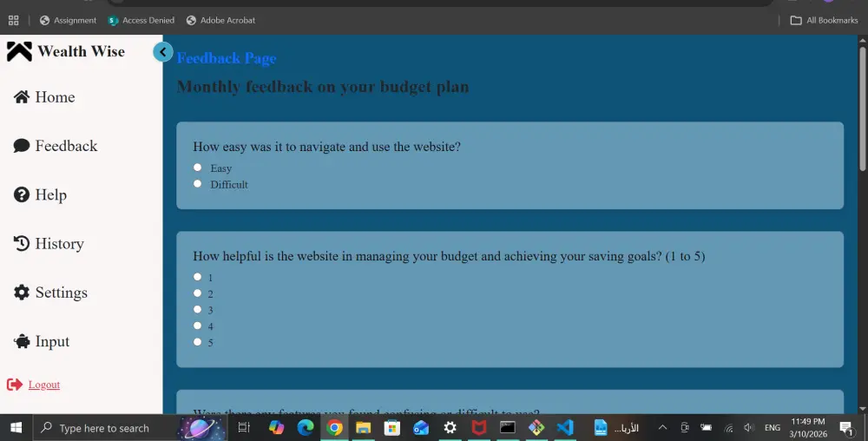Screen dimensions: 868x441
Task: Open the All Bookmarks folder
Action: tap(825, 21)
